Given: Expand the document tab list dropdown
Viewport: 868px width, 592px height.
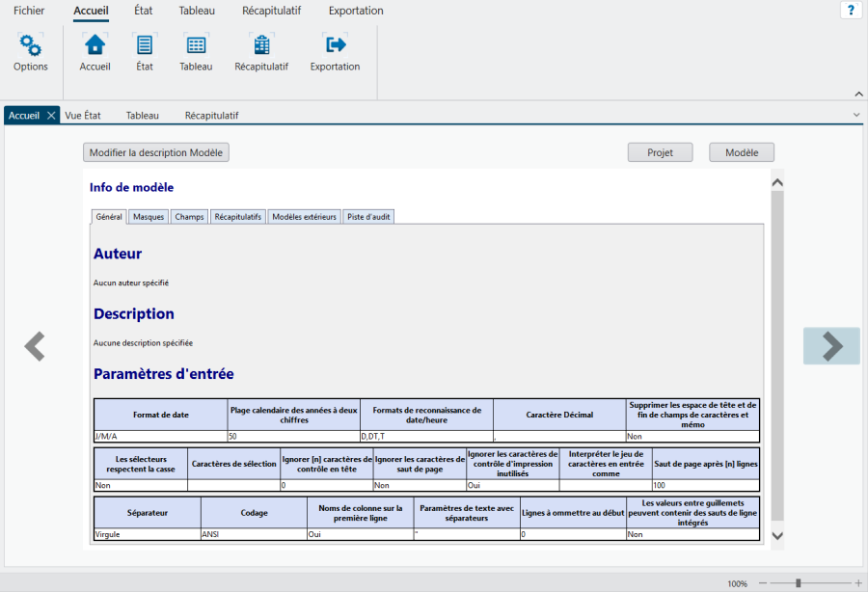Looking at the screenshot, I should coord(856,115).
